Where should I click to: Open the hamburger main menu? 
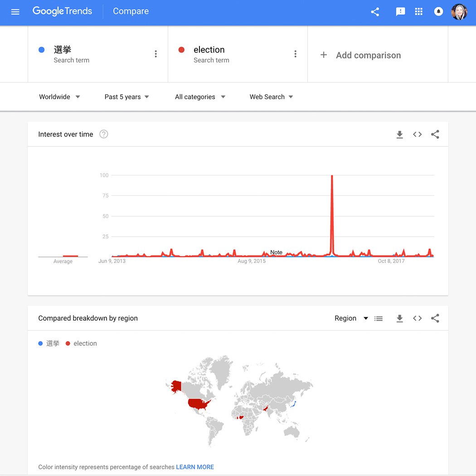tap(15, 12)
